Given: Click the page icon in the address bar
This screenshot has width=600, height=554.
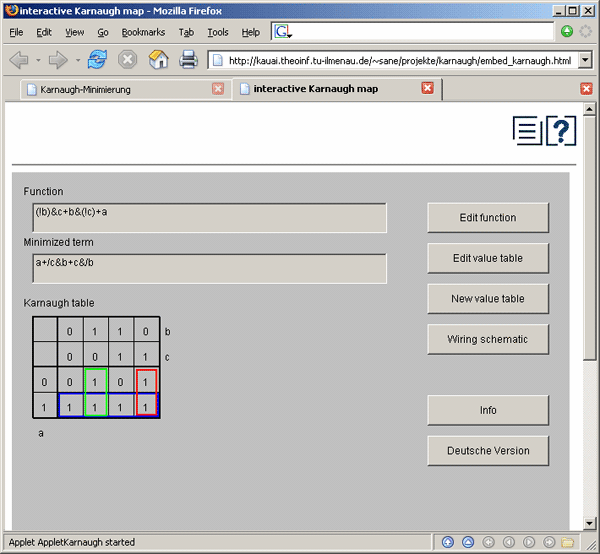Looking at the screenshot, I should click(218, 60).
